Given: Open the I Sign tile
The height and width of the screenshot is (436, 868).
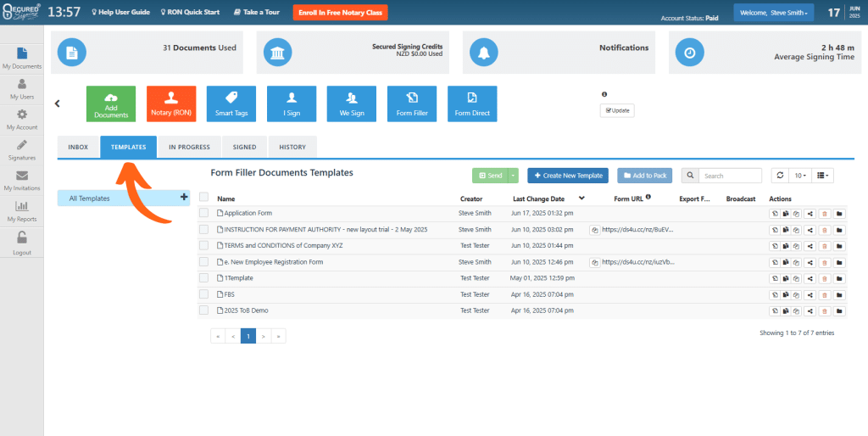Looking at the screenshot, I should 292,103.
